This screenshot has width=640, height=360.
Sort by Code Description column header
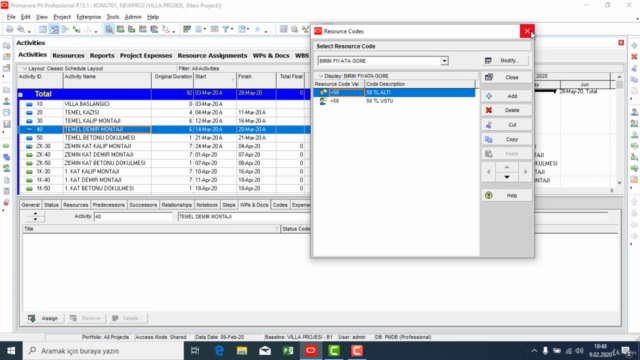420,84
